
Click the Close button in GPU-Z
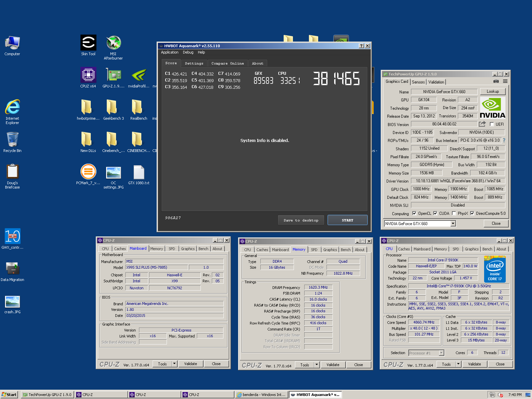(496, 223)
